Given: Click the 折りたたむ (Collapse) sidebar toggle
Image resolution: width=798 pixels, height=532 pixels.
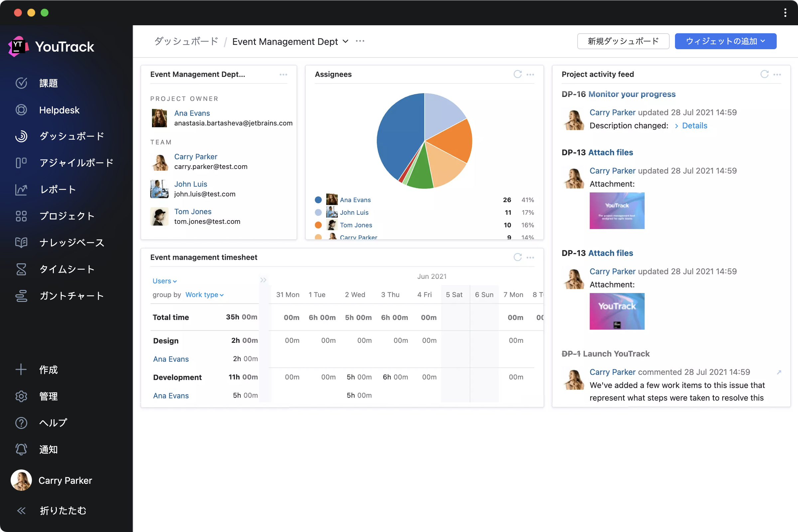Looking at the screenshot, I should pos(22,509).
